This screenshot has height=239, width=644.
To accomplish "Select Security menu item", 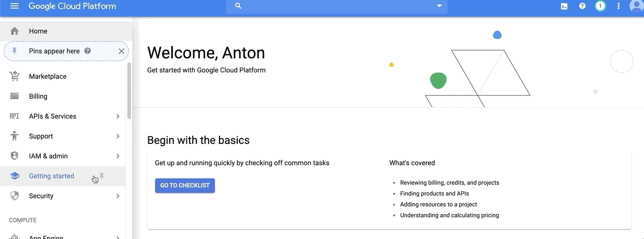I will (x=63, y=196).
